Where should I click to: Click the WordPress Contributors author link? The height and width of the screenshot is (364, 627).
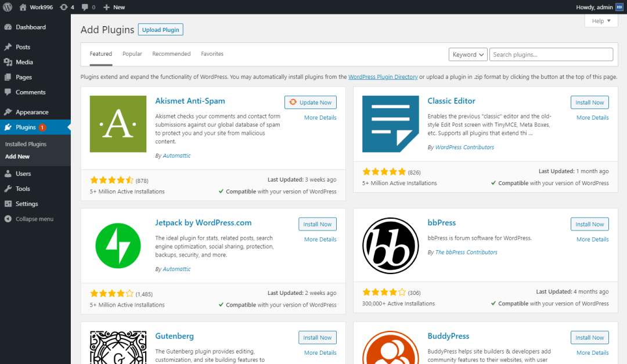coord(464,147)
